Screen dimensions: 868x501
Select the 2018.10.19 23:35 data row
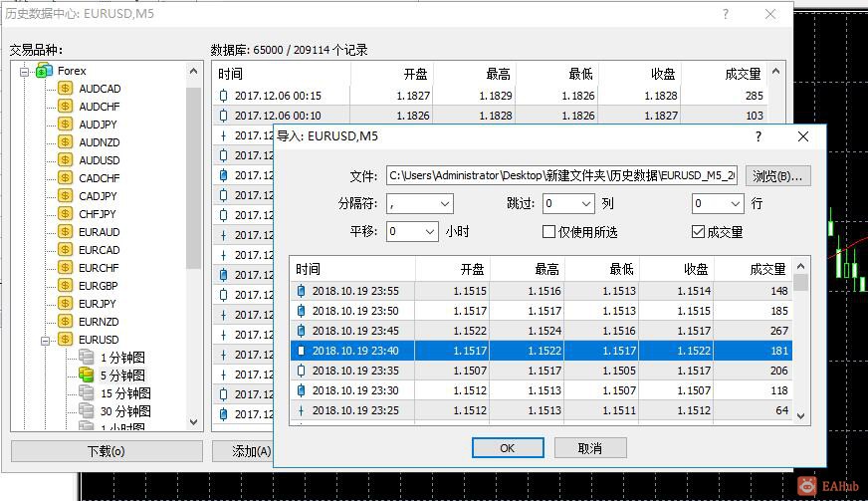pyautogui.click(x=541, y=371)
